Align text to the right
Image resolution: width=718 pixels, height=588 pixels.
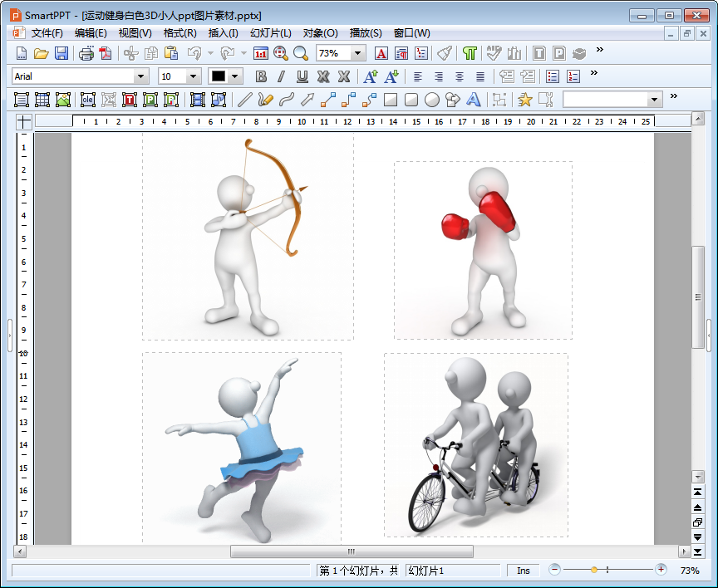438,76
